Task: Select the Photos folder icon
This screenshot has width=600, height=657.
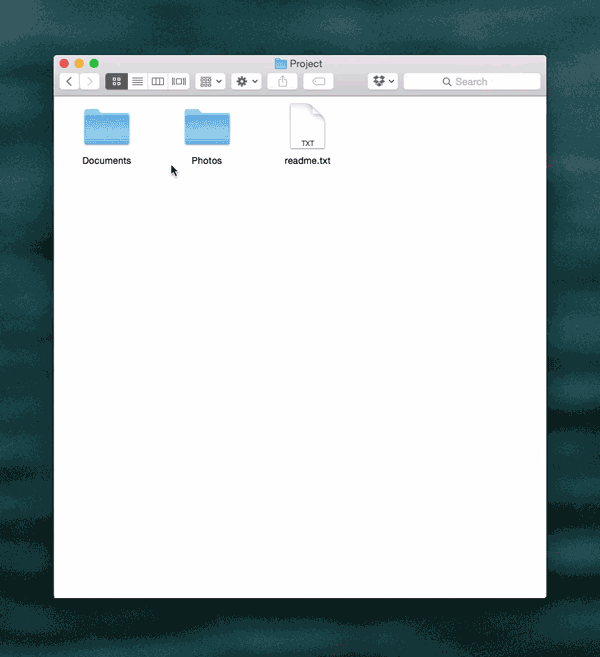Action: (x=207, y=127)
